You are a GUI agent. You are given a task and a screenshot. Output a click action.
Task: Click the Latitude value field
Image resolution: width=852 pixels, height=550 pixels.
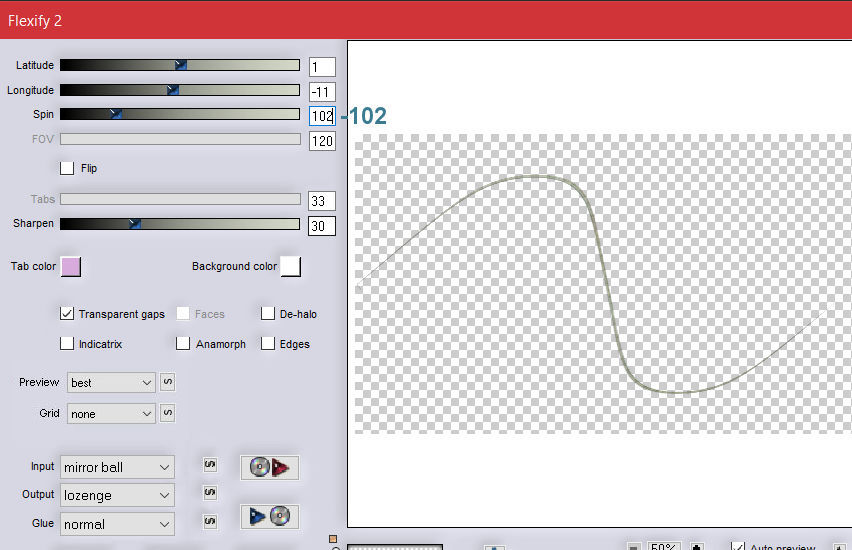[x=322, y=67]
